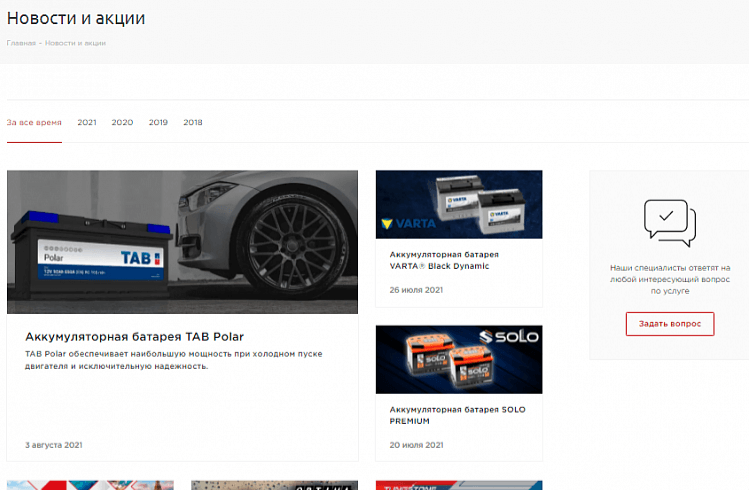Viewport: 749px width, 490px height.
Task: Click the TAB Polar description text
Action: tap(173, 360)
